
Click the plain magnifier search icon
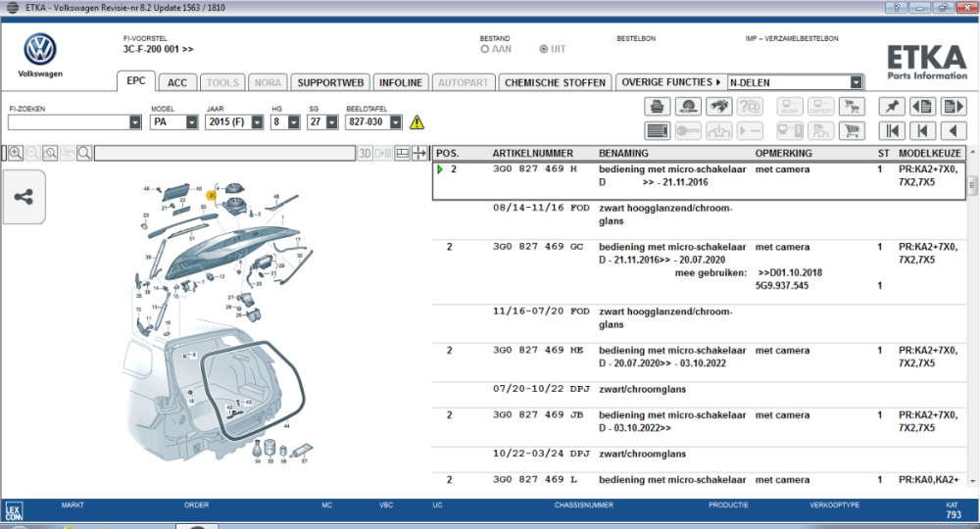(x=84, y=153)
